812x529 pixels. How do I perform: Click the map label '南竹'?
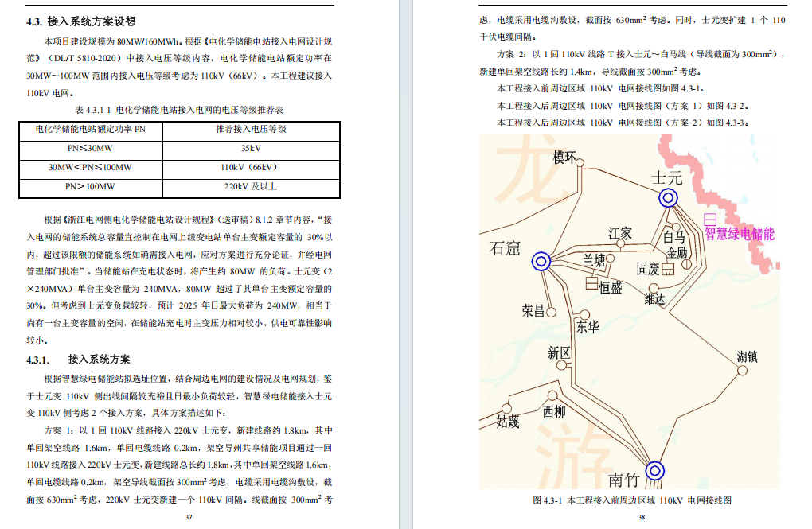624,480
